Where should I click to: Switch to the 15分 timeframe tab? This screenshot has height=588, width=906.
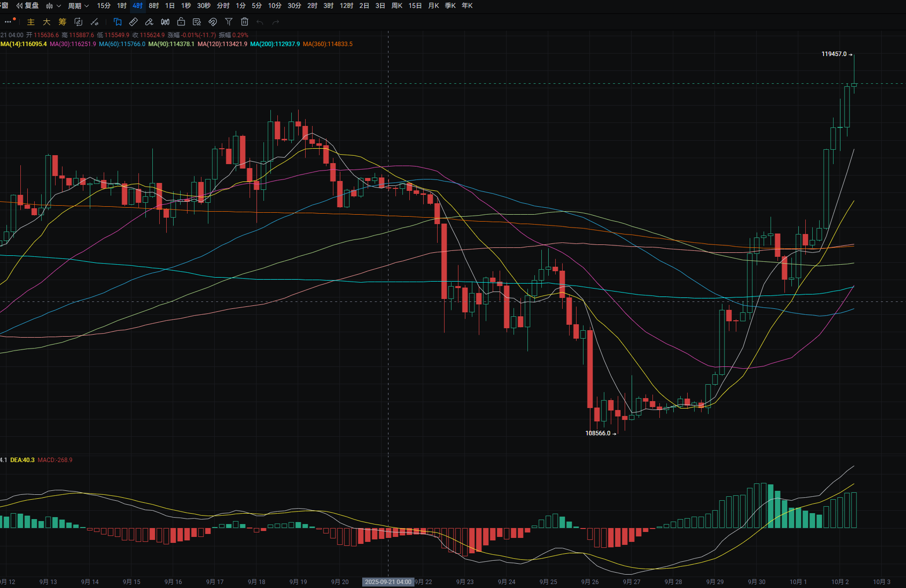[104, 6]
